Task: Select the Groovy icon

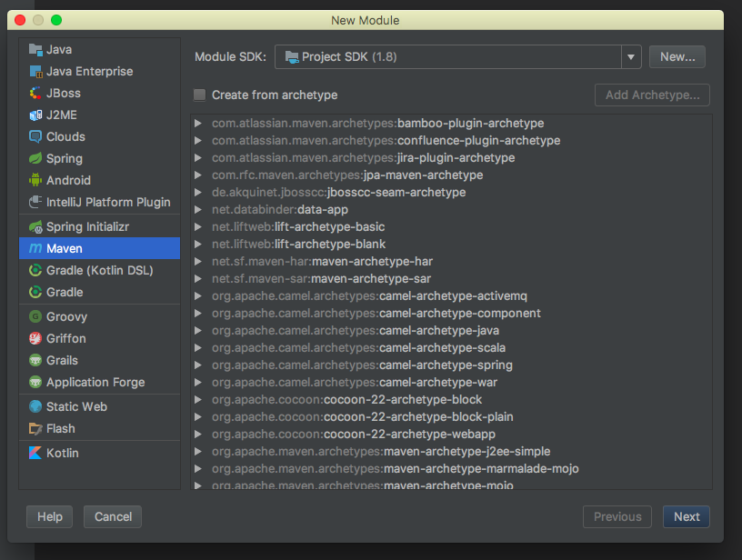Action: tap(35, 316)
